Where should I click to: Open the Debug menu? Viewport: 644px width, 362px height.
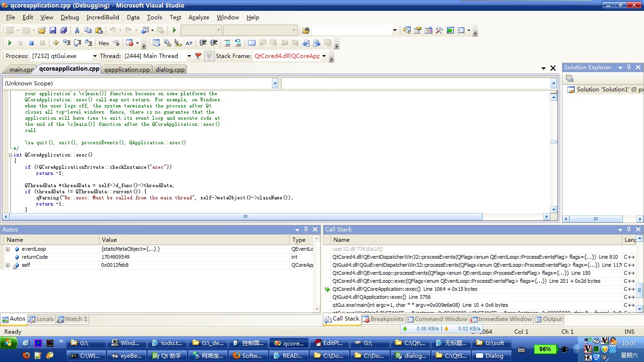70,17
